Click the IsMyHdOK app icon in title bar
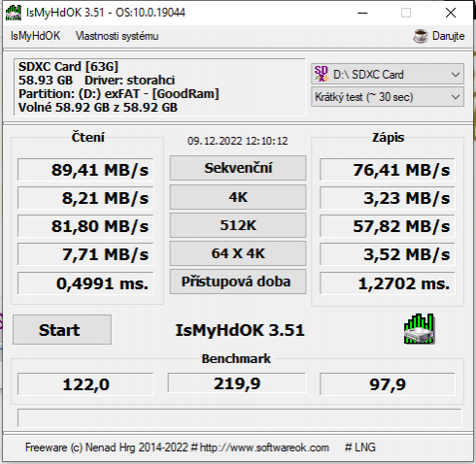Screen dimensions: 476x464 point(14,13)
